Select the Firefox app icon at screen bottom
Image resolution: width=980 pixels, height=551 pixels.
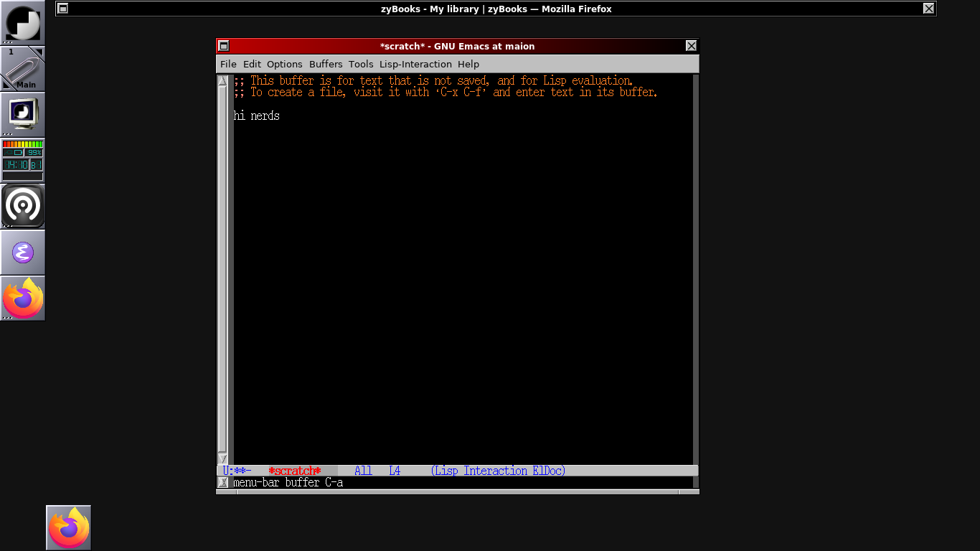(69, 528)
